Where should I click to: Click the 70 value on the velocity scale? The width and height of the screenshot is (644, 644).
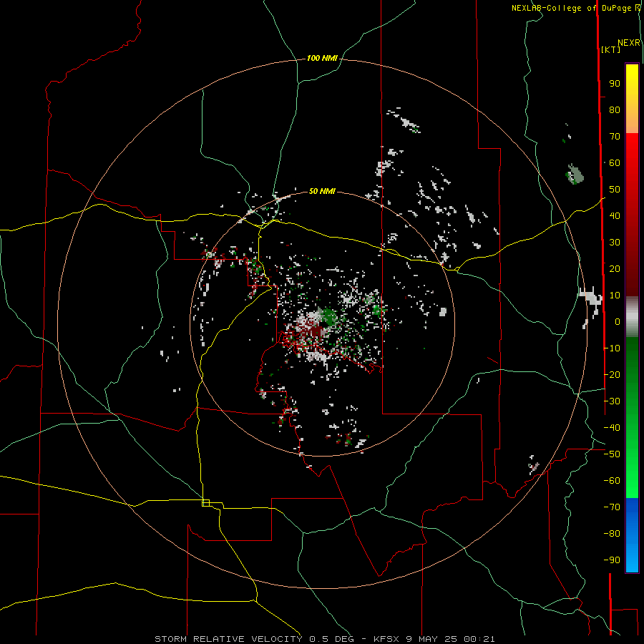tap(615, 137)
